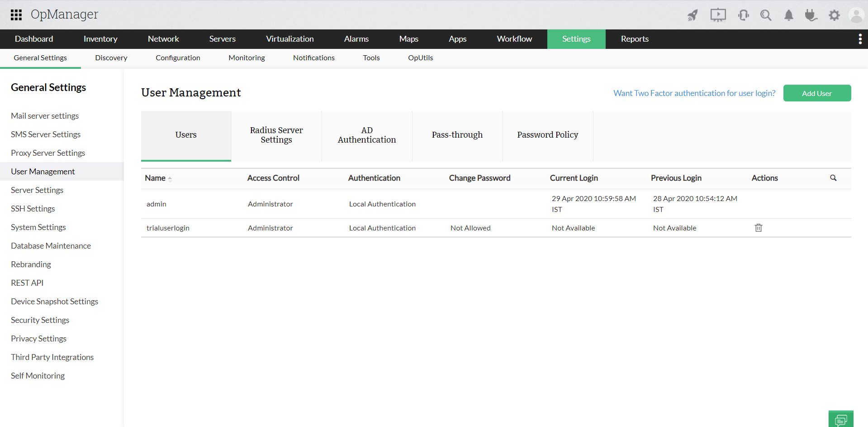Open the AD Authentication tab

[367, 135]
